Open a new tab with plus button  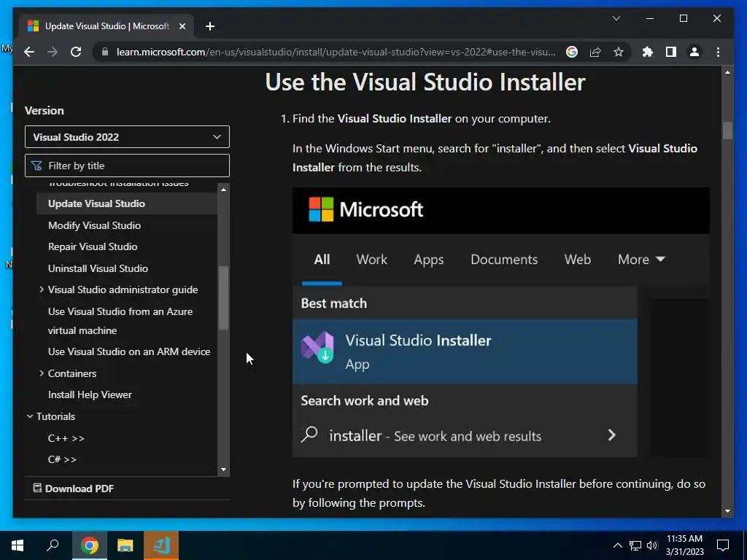[210, 26]
